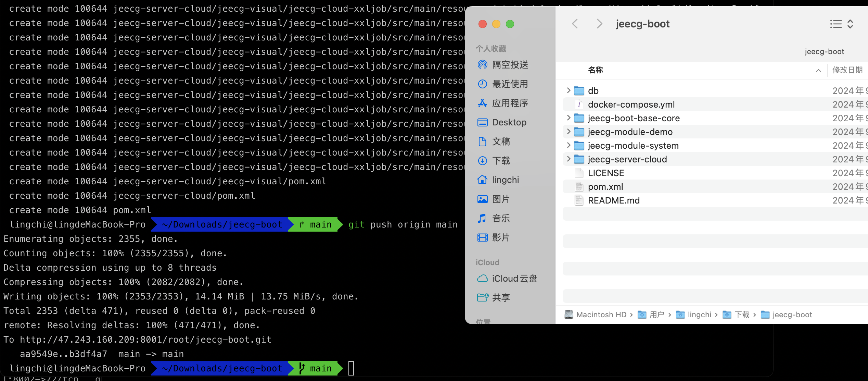The height and width of the screenshot is (381, 868).
Task: Expand jeecg-module-system tree item
Action: click(x=568, y=145)
